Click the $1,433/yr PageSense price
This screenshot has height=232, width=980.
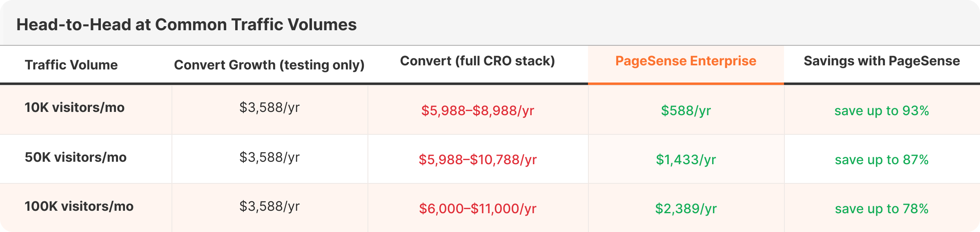coord(686,160)
